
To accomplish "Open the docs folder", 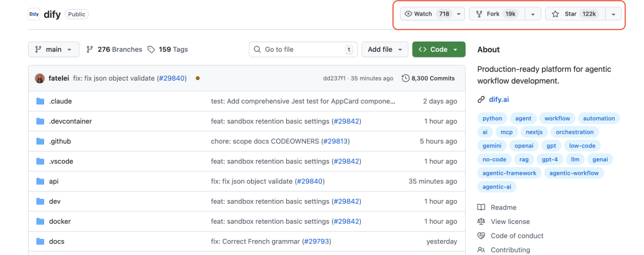I will tap(57, 241).
